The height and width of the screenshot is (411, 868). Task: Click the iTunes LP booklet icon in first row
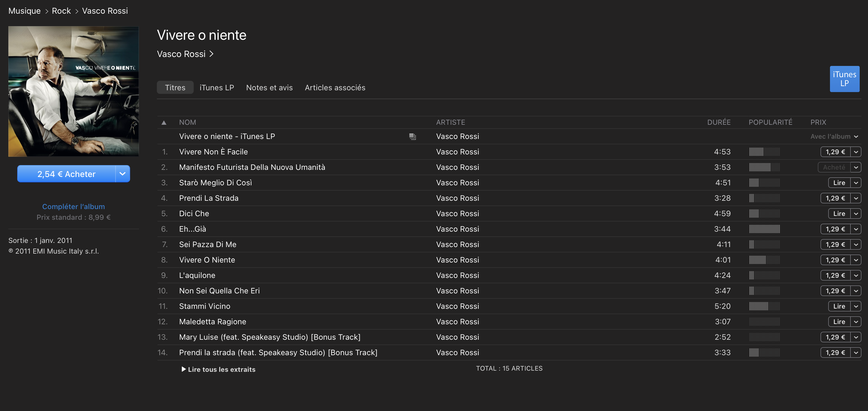click(412, 136)
